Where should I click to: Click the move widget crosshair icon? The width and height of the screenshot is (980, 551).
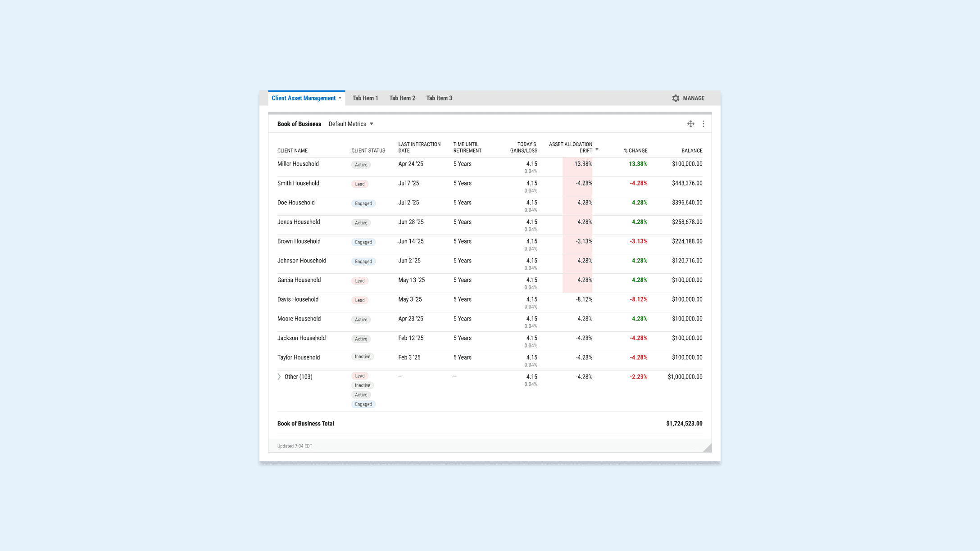click(x=690, y=124)
